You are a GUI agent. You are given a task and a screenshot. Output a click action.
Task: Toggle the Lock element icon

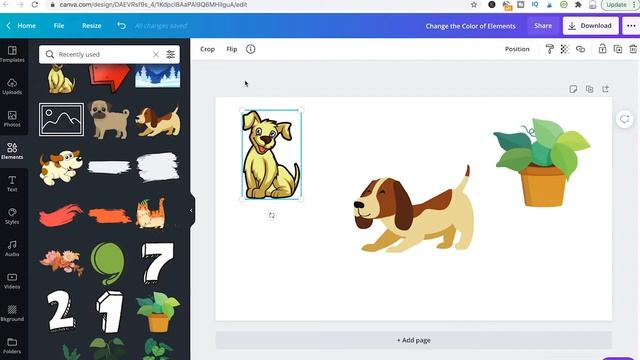602,49
